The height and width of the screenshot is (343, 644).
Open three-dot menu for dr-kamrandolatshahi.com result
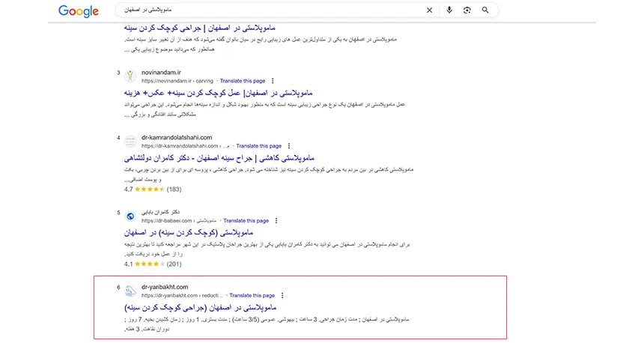[288, 146]
